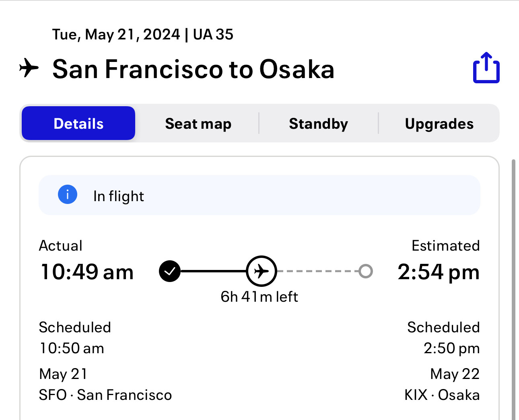519x420 pixels.
Task: Open the Standby tab
Action: click(x=318, y=124)
